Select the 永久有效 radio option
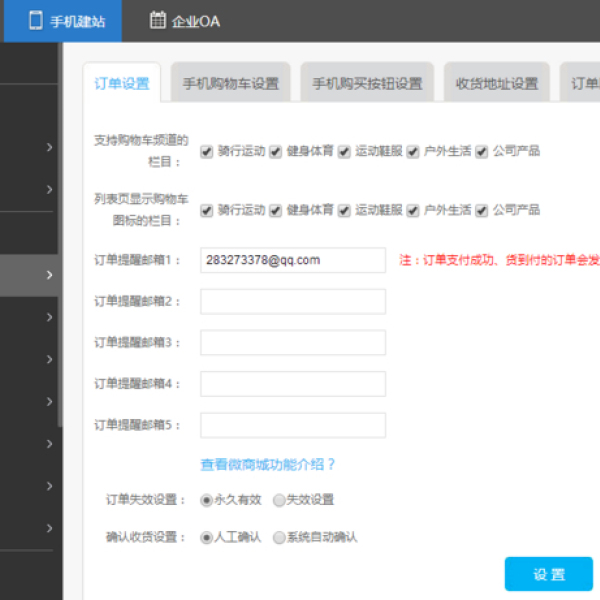Viewport: 600px width, 600px height. 207,500
